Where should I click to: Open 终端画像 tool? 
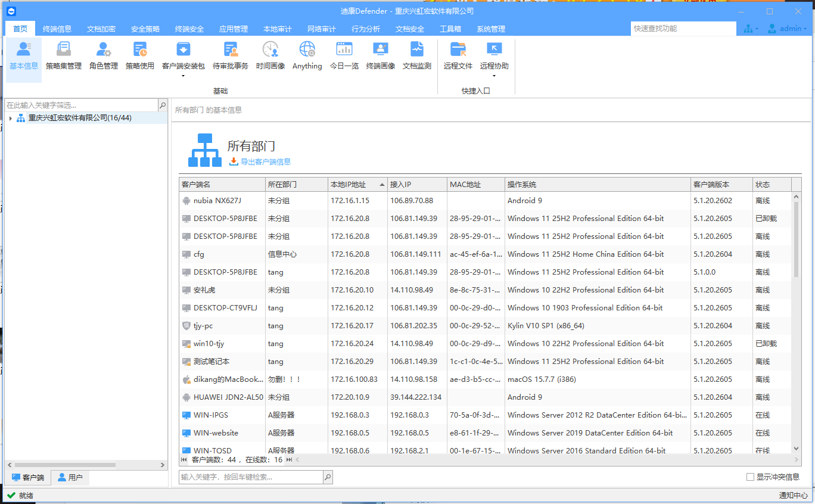point(381,57)
